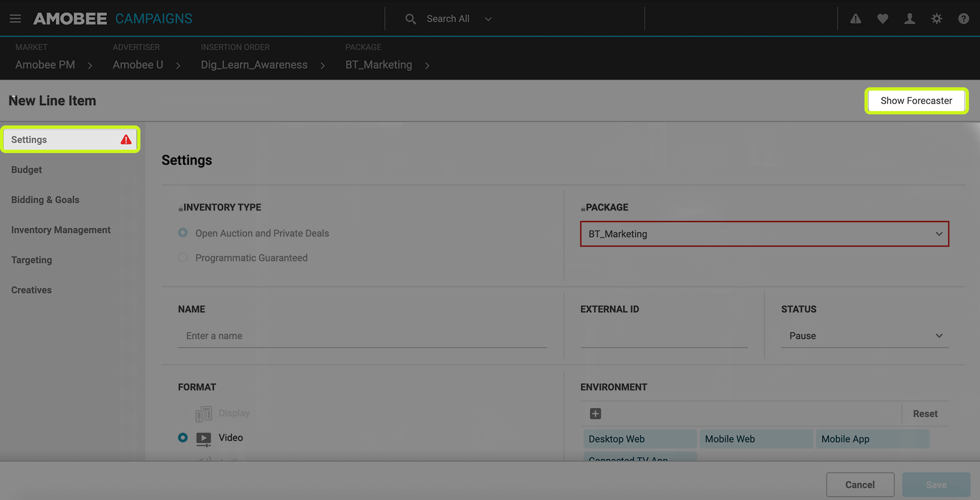This screenshot has height=500, width=980.
Task: Select Desktop Web environment chip
Action: pos(640,439)
